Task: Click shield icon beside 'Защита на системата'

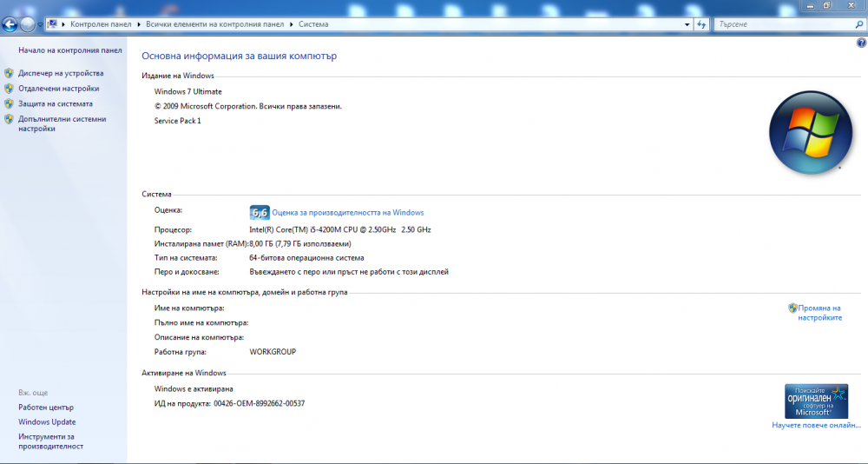Action: click(x=9, y=103)
